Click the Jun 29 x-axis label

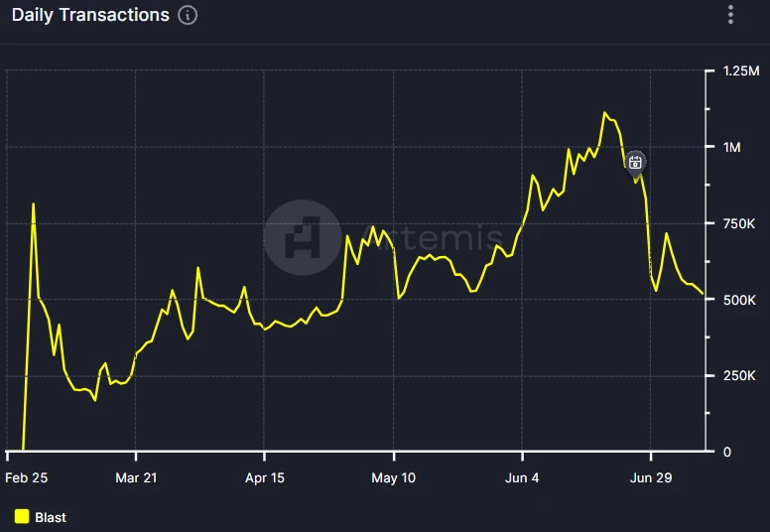click(x=651, y=477)
